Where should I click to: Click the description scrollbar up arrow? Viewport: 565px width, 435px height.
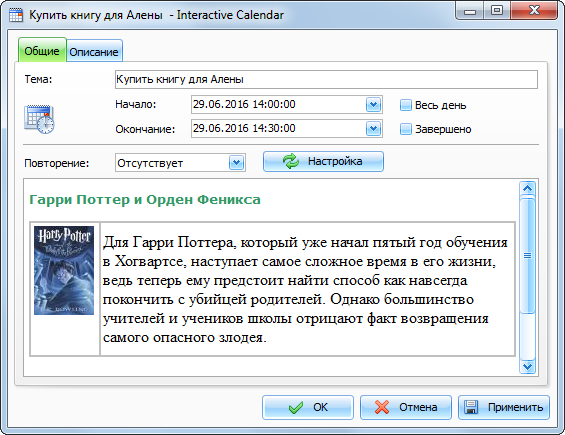pos(528,188)
